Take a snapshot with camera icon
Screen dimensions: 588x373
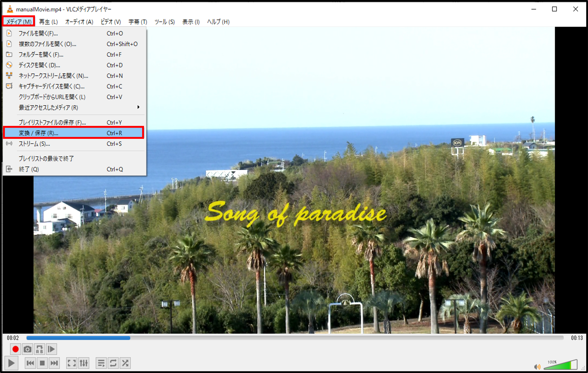click(27, 349)
